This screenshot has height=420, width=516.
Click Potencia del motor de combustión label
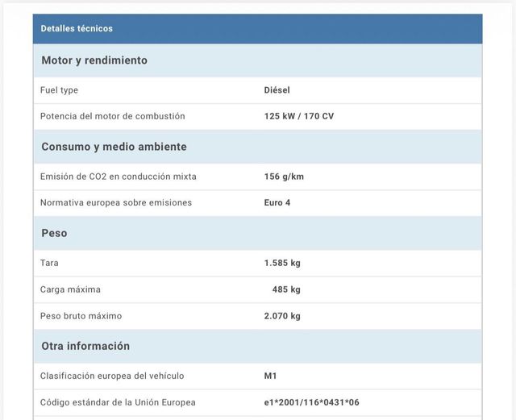pyautogui.click(x=112, y=116)
